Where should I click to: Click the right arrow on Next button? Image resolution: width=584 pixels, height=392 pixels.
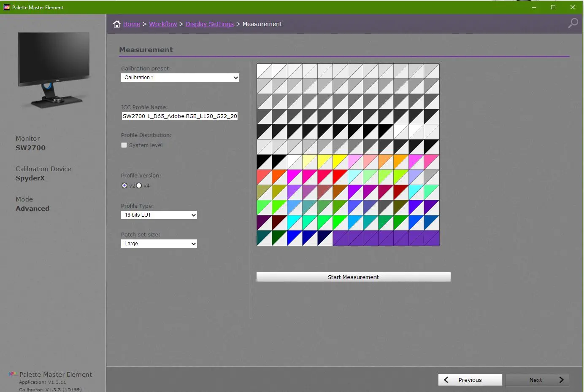(561, 380)
